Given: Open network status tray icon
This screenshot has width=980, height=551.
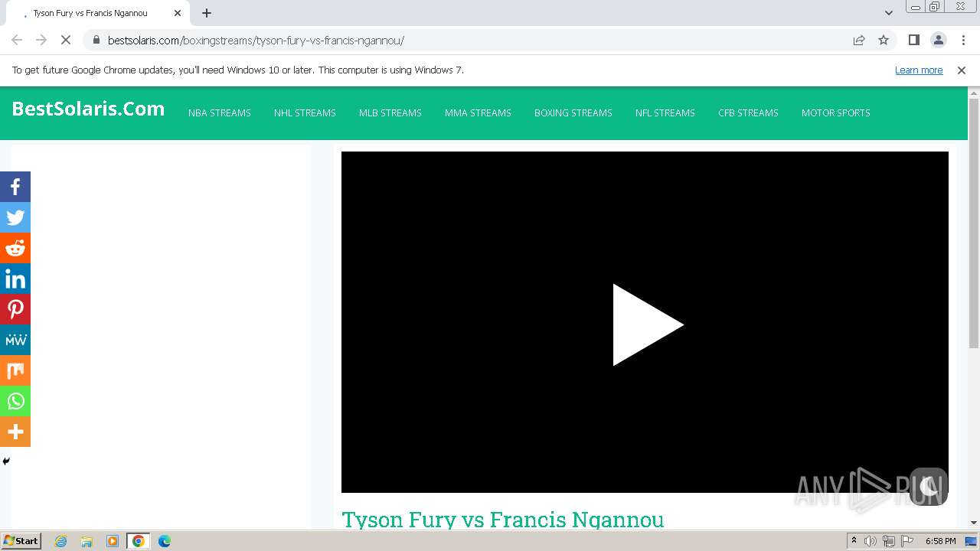Looking at the screenshot, I should [x=889, y=541].
